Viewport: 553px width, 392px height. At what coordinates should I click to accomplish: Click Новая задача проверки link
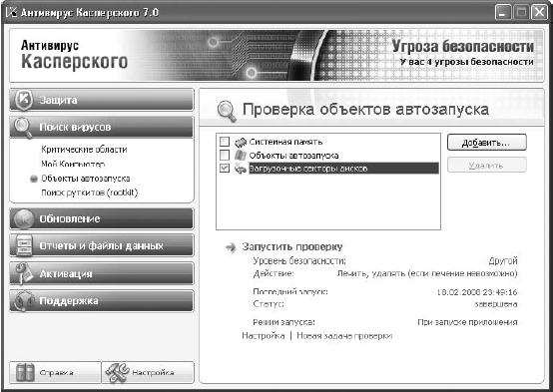pyautogui.click(x=344, y=335)
